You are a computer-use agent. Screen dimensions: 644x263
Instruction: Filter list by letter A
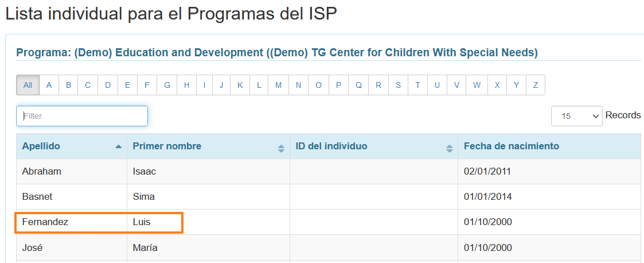pyautogui.click(x=49, y=85)
